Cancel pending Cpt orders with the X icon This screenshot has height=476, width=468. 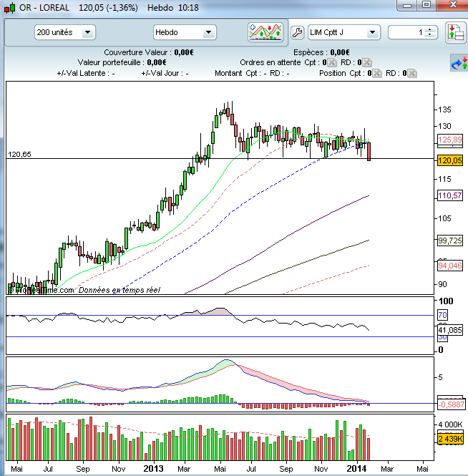click(332, 62)
